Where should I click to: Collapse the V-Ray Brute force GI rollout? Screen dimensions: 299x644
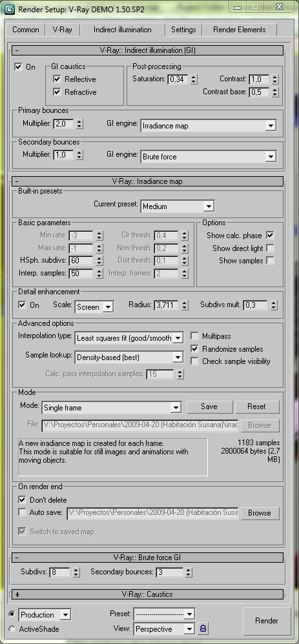[x=148, y=558]
